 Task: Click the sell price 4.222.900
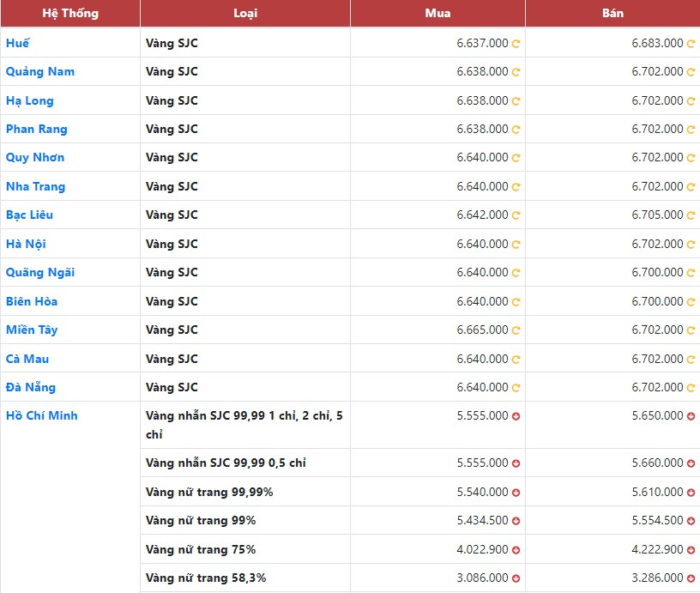[x=658, y=550]
